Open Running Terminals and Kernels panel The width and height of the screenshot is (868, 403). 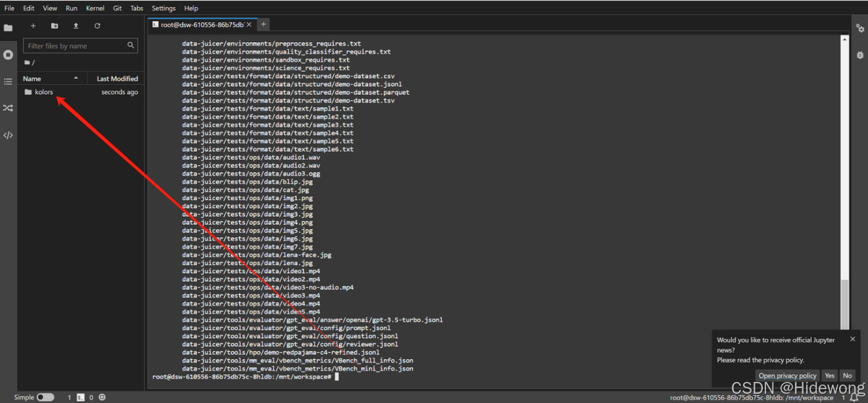click(x=8, y=55)
